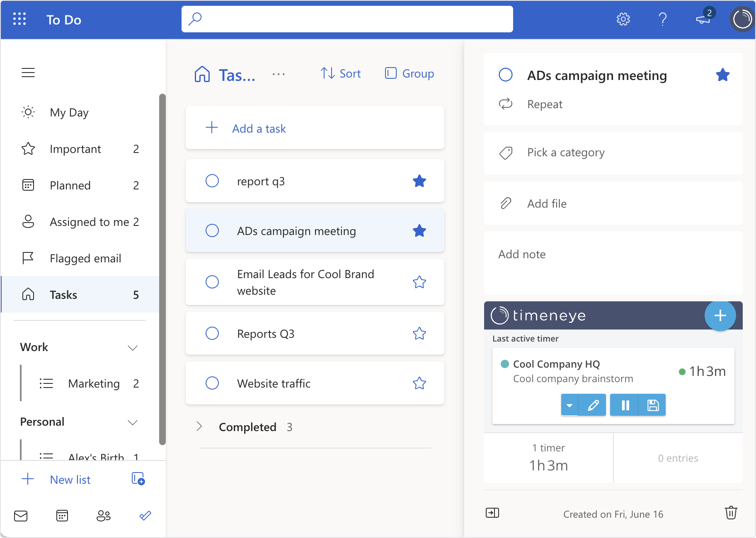
Task: Click the search field
Action: (347, 19)
